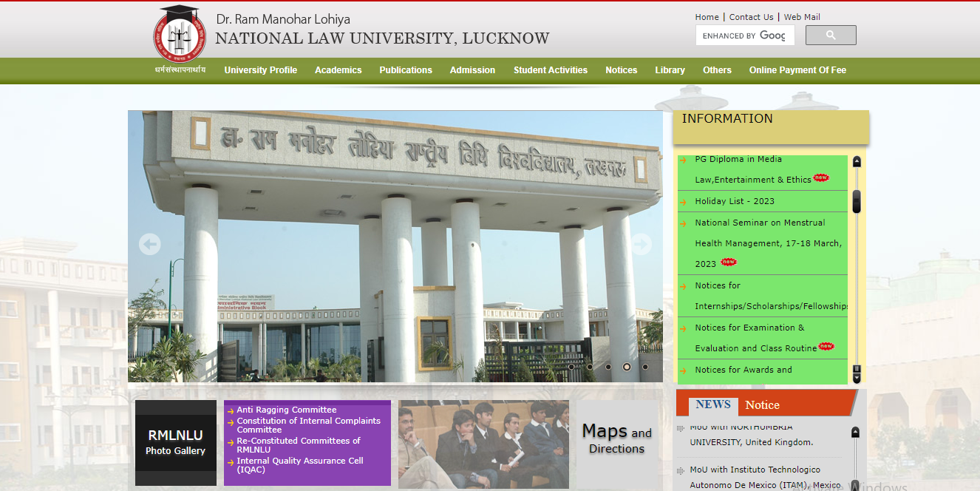This screenshot has height=491, width=980.
Task: Open Re-Constituted Committees of RMLNLU link
Action: [299, 445]
